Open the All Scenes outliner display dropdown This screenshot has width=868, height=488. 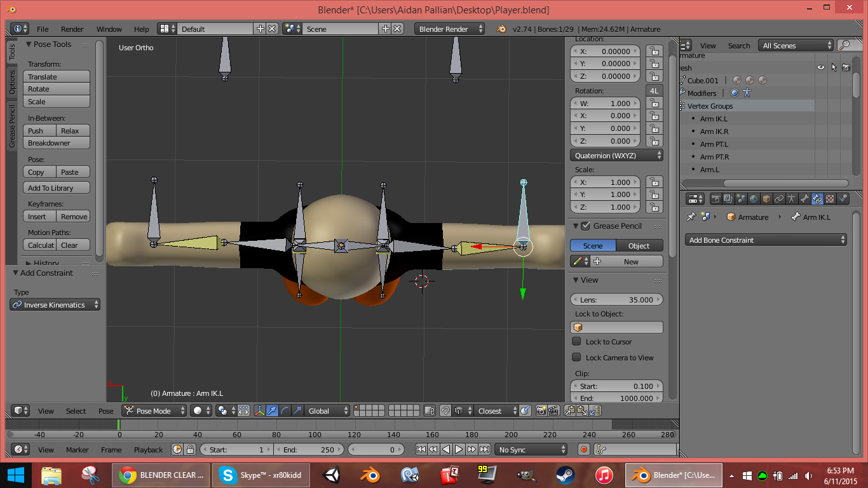click(x=796, y=45)
